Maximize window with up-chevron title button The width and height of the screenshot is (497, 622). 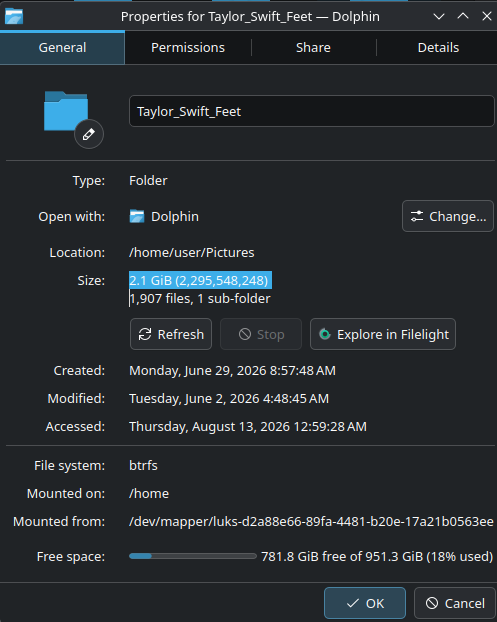463,16
